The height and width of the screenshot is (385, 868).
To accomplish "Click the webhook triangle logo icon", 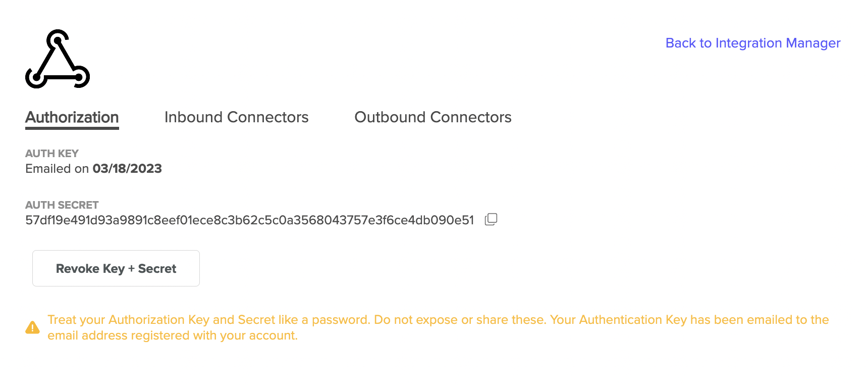I will pos(58,59).
